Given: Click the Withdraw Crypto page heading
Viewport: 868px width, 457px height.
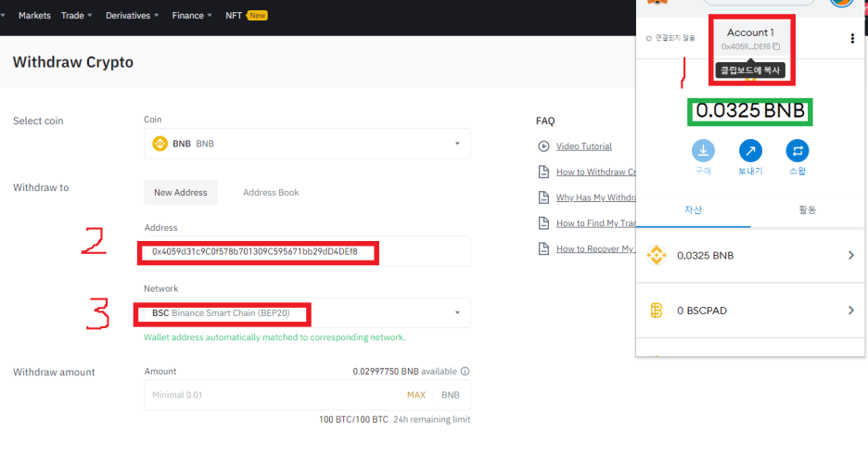Looking at the screenshot, I should 73,62.
